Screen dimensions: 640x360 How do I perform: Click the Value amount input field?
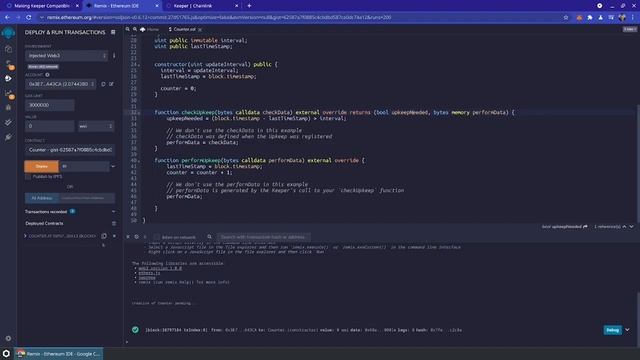(50, 126)
